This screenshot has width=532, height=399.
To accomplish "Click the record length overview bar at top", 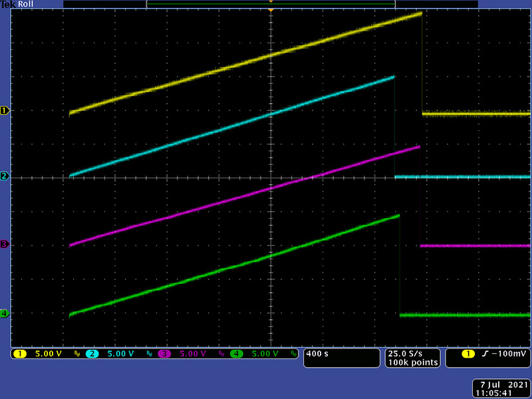I will point(271,4).
